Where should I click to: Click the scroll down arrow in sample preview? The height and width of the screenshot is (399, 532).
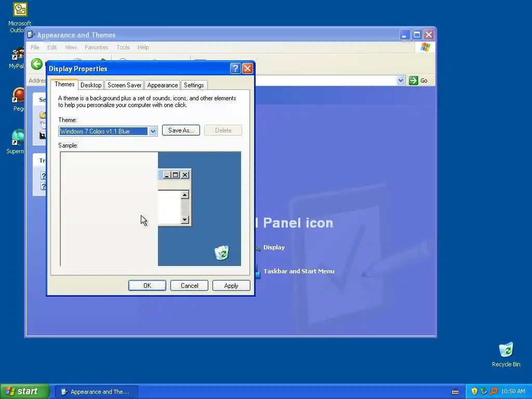pos(184,220)
